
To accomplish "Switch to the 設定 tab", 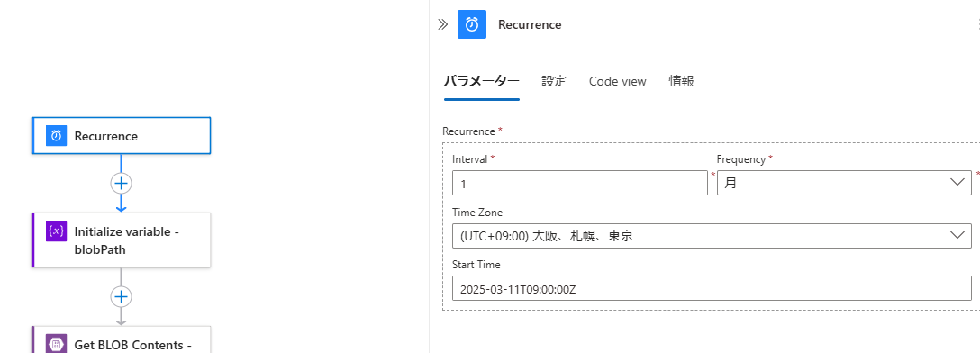I will [x=554, y=81].
